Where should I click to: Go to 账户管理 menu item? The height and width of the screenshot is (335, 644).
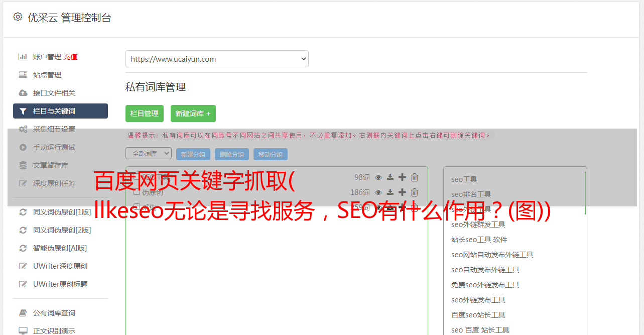coord(47,57)
